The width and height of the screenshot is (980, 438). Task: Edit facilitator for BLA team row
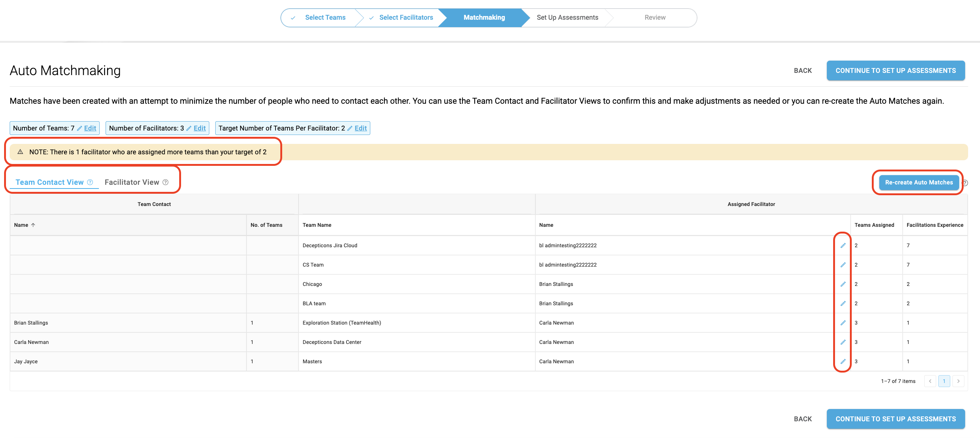coord(843,304)
